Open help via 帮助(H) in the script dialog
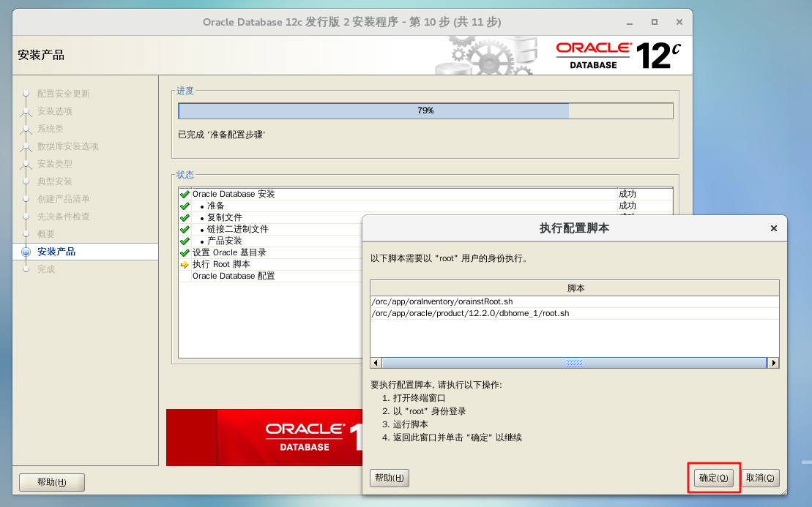 (390, 478)
